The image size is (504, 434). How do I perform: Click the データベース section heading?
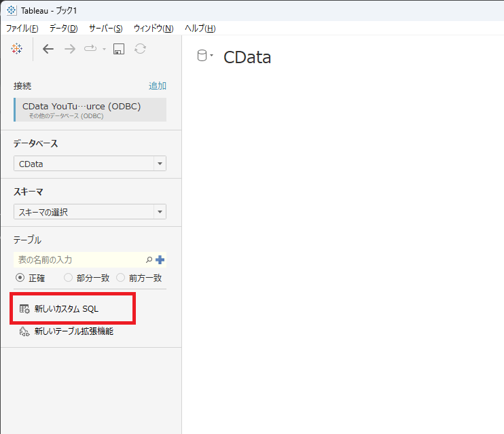pos(36,143)
